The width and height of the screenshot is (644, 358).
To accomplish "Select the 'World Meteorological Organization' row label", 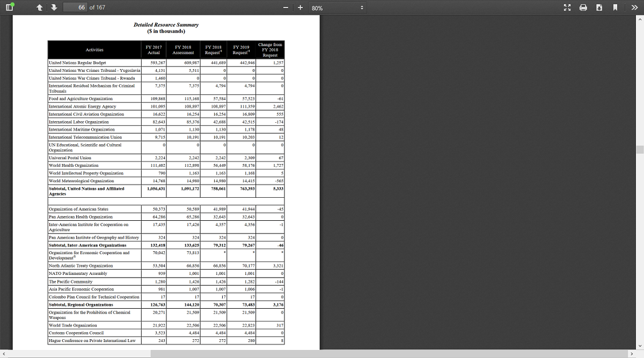I will pos(81,181).
